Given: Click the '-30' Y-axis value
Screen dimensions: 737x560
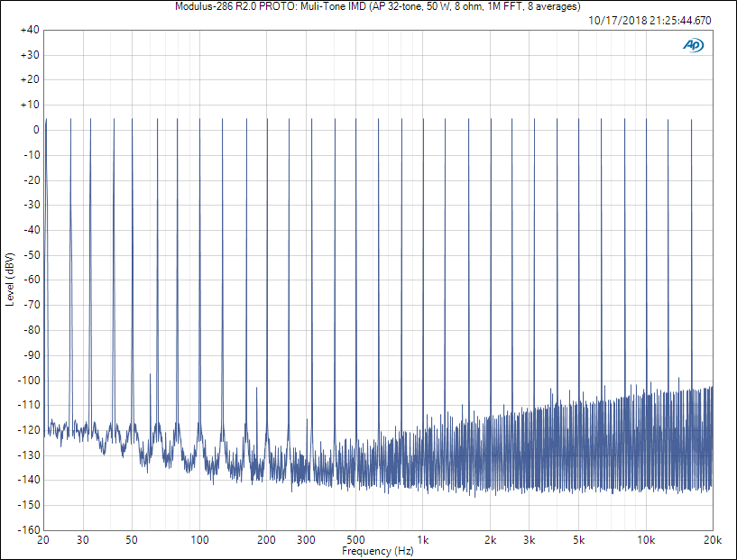Looking at the screenshot, I should (32, 205).
